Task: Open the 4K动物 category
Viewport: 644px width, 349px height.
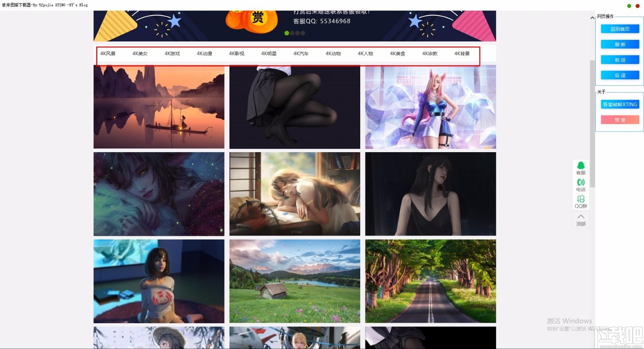Action: point(333,54)
